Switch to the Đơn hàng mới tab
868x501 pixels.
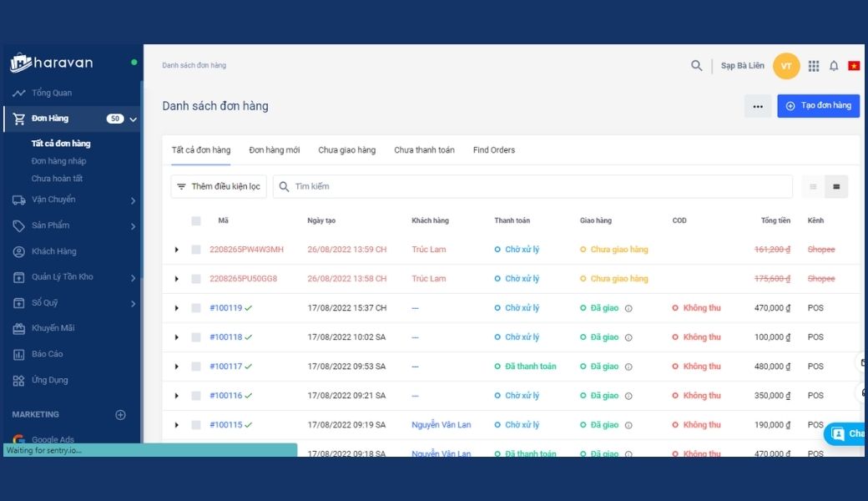tap(274, 150)
